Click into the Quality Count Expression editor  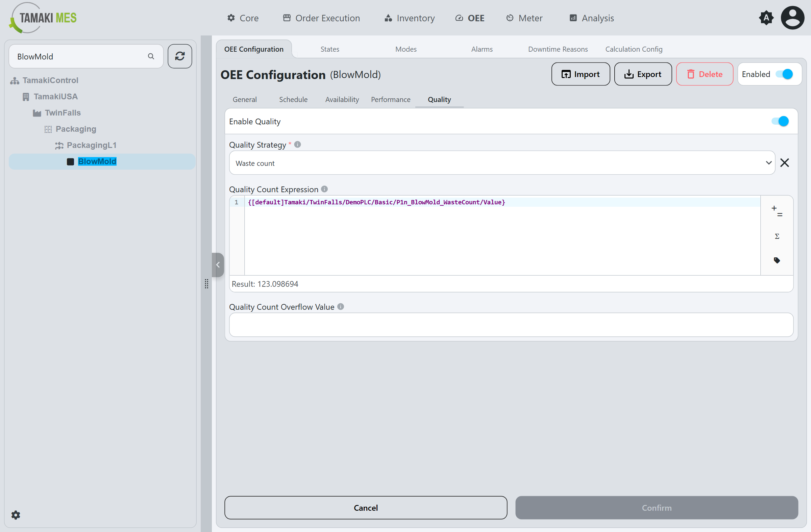502,235
